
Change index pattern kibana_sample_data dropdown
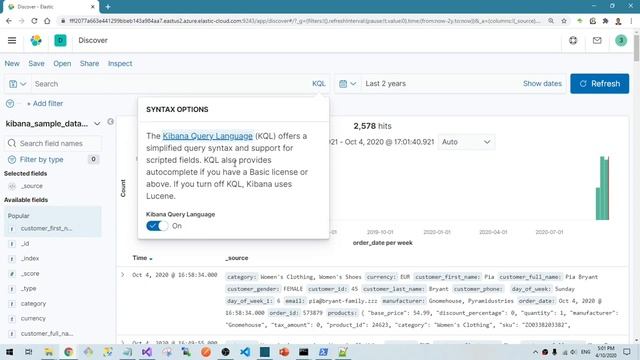tap(53, 124)
